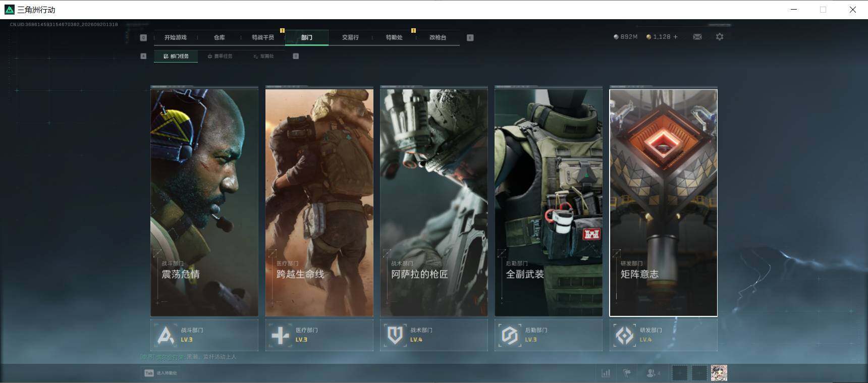Go to the 交易行 tab

(350, 37)
